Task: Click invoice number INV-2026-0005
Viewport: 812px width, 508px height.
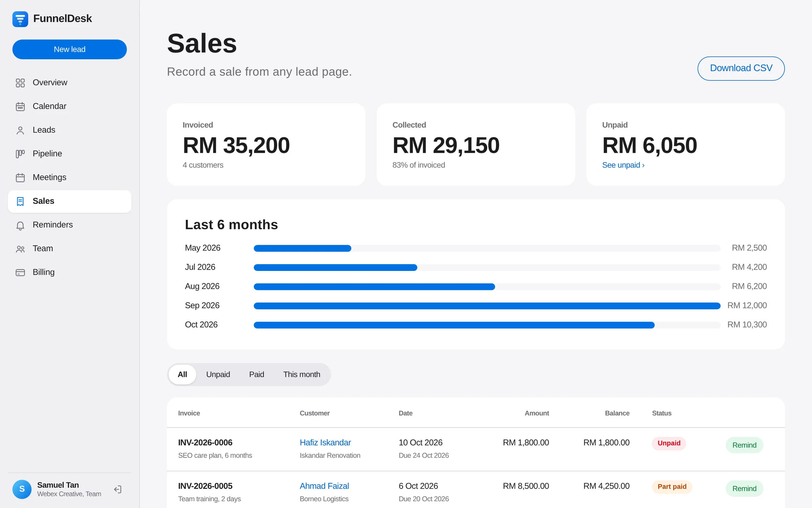Action: coord(205,486)
